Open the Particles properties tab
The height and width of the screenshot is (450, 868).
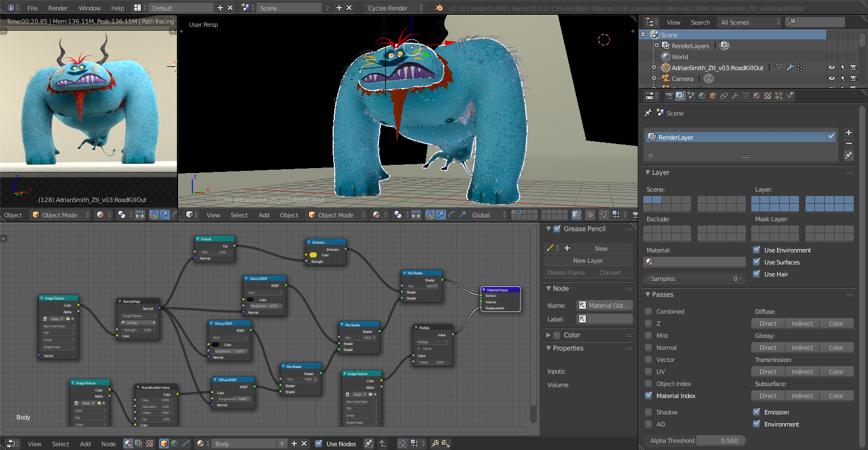(779, 96)
